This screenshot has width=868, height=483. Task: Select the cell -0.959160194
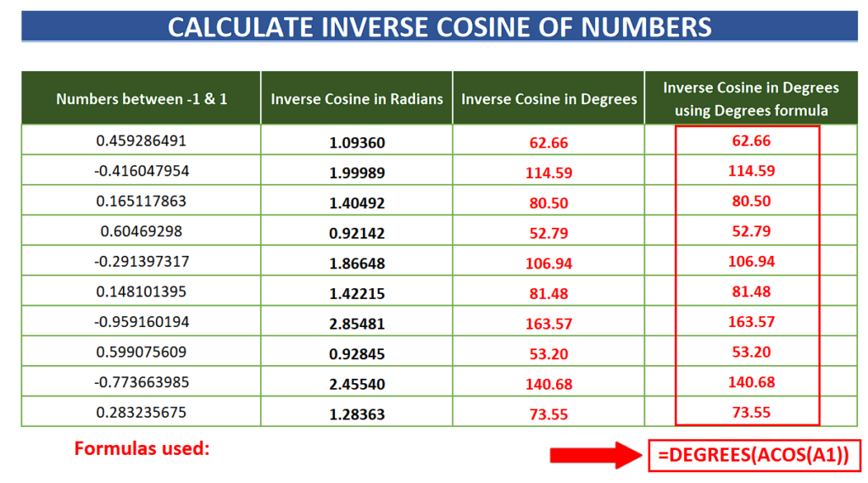click(142, 322)
